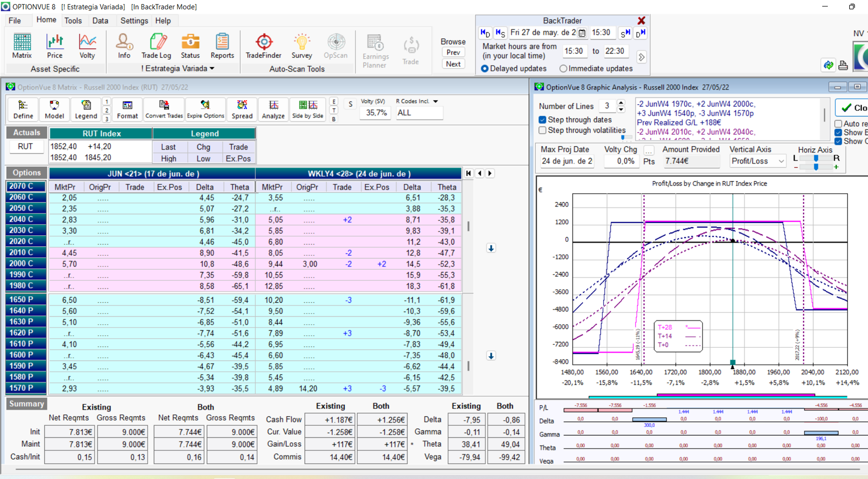
Task: Switch to the Home tab
Action: pyautogui.click(x=46, y=20)
